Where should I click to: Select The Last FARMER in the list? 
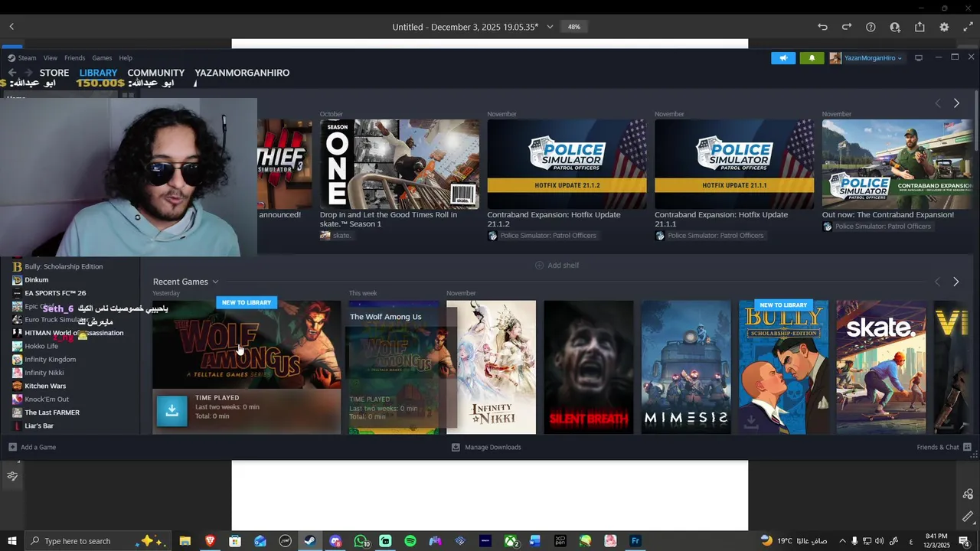(52, 412)
